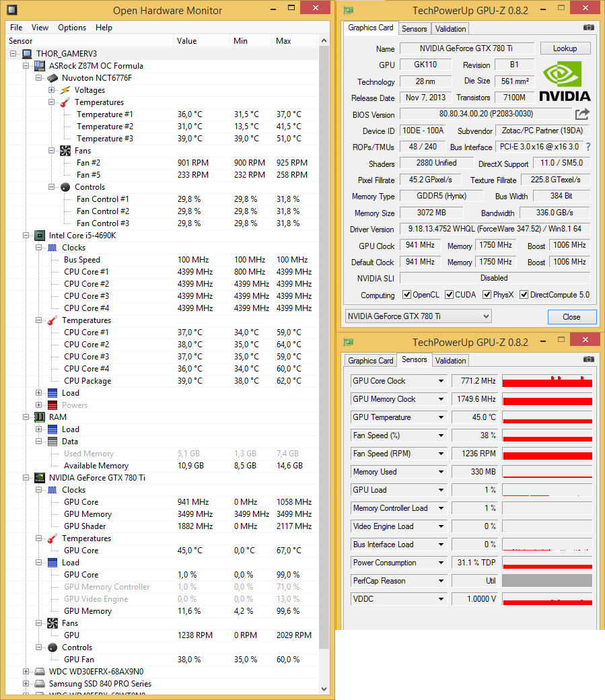Click the GPU Fans fan icon
This screenshot has height=700, width=605.
tap(52, 623)
